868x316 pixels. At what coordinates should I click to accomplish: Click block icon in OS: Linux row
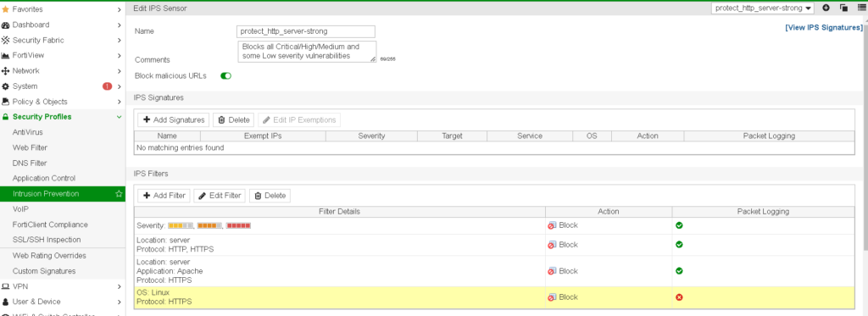pos(552,297)
